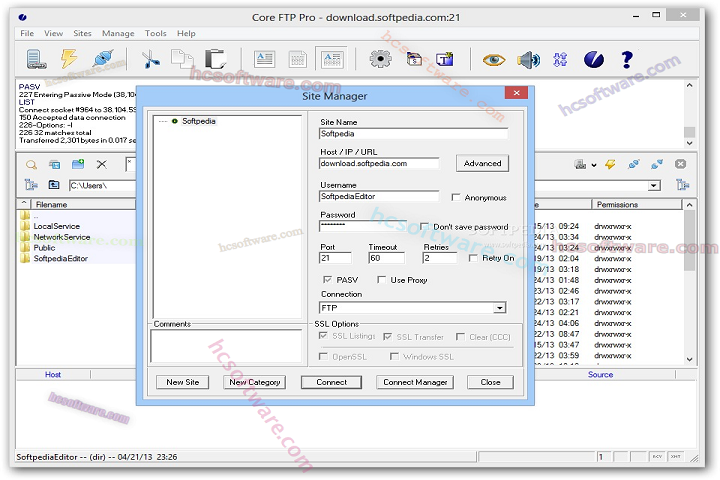Viewport: 720px width, 480px height.
Task: Open the Manage menu
Action: click(x=118, y=34)
